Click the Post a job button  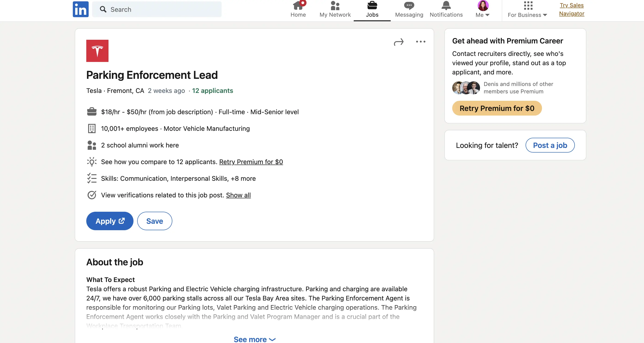coord(550,145)
